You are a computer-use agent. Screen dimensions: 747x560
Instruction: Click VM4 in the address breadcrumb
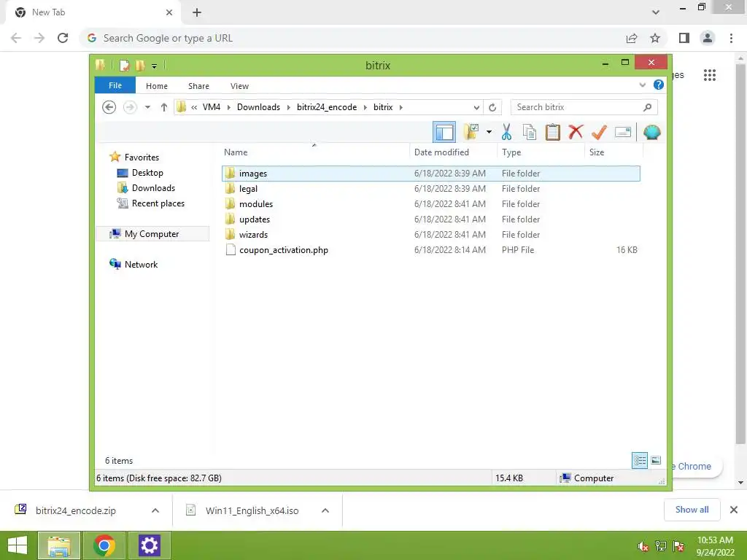tap(212, 107)
